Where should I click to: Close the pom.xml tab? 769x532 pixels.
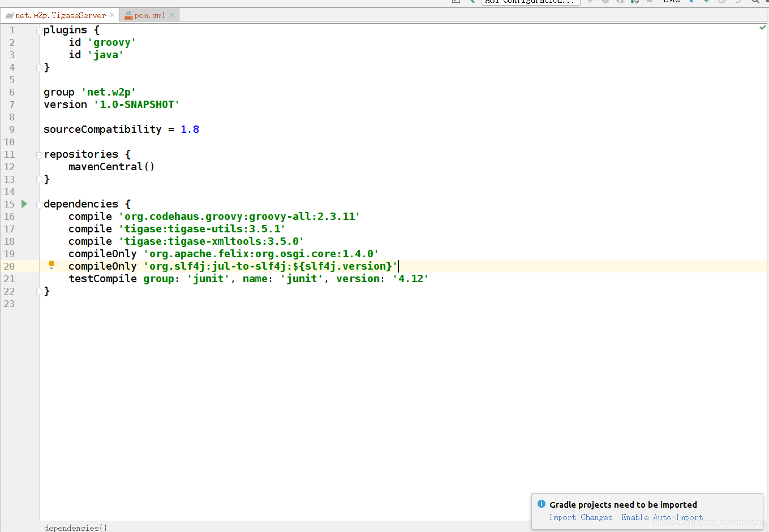coord(172,15)
